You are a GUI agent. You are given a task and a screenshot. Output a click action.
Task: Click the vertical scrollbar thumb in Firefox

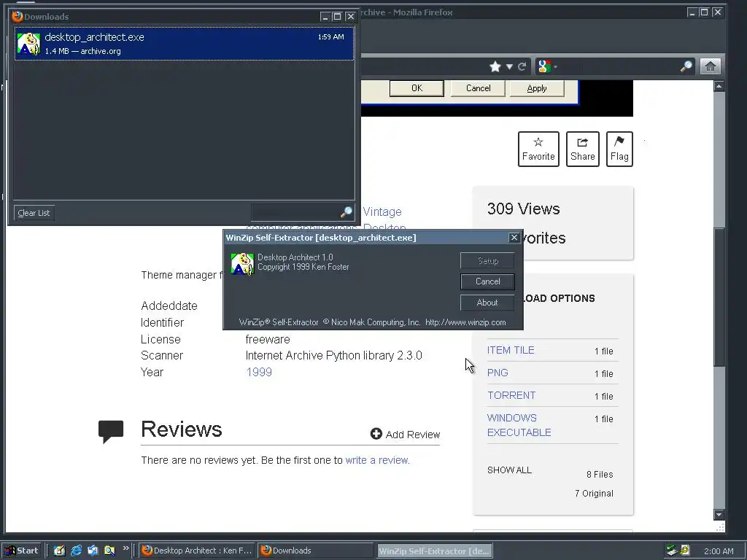tap(719, 297)
